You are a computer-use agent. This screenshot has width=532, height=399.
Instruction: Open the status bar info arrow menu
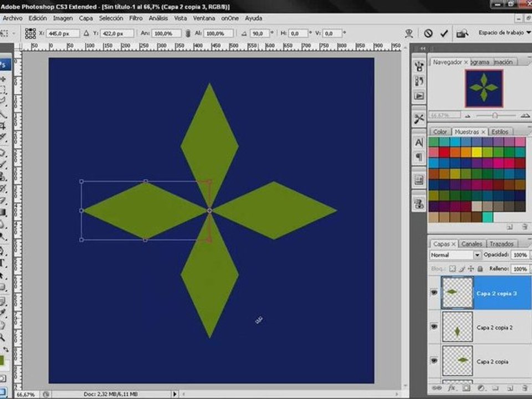click(x=175, y=394)
